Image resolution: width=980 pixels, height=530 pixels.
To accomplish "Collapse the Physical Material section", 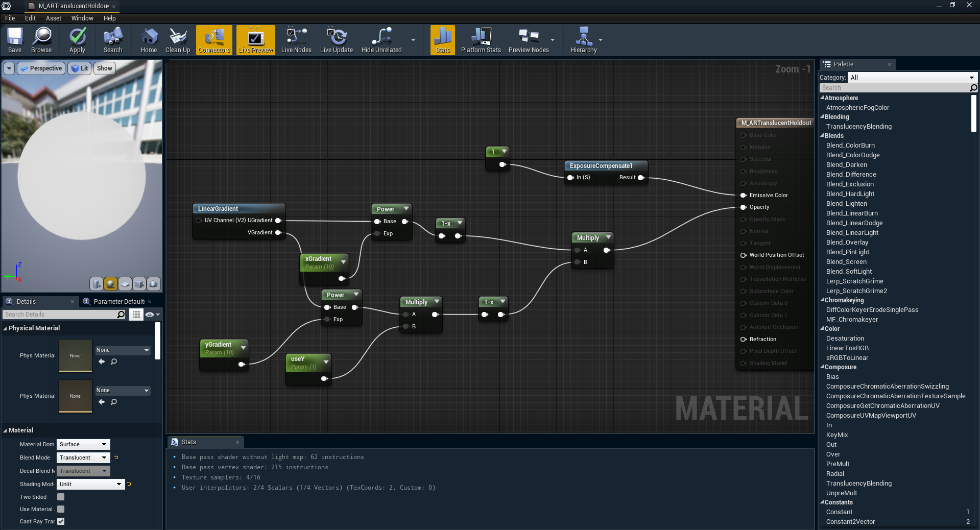I will click(5, 328).
